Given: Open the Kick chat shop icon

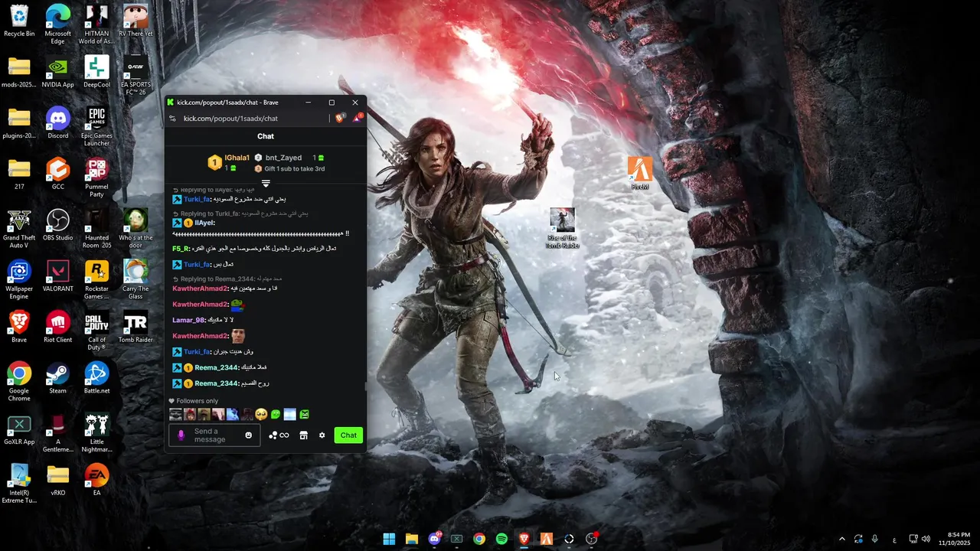Looking at the screenshot, I should [303, 435].
